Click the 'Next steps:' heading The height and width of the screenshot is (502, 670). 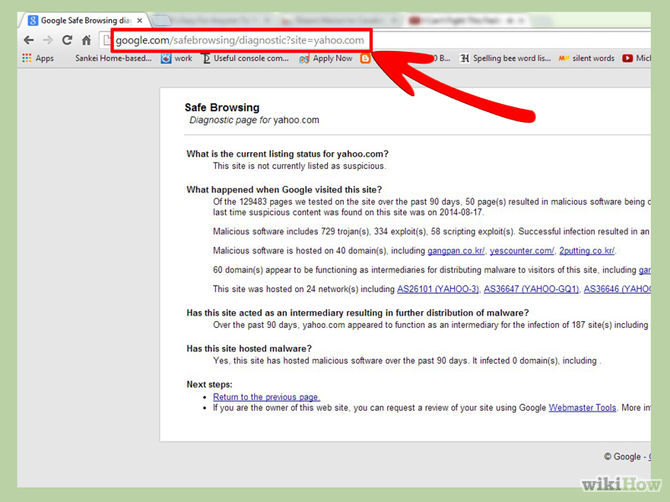tap(209, 385)
